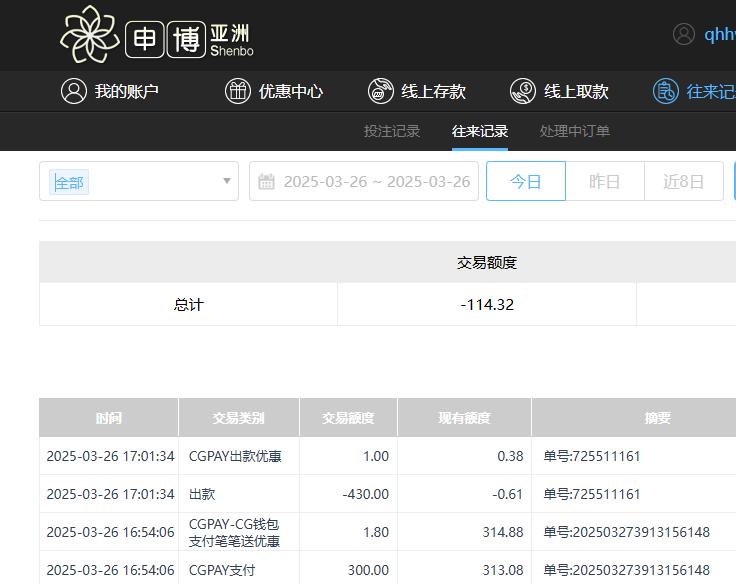
Task: Filter records by 昨日
Action: pos(604,182)
